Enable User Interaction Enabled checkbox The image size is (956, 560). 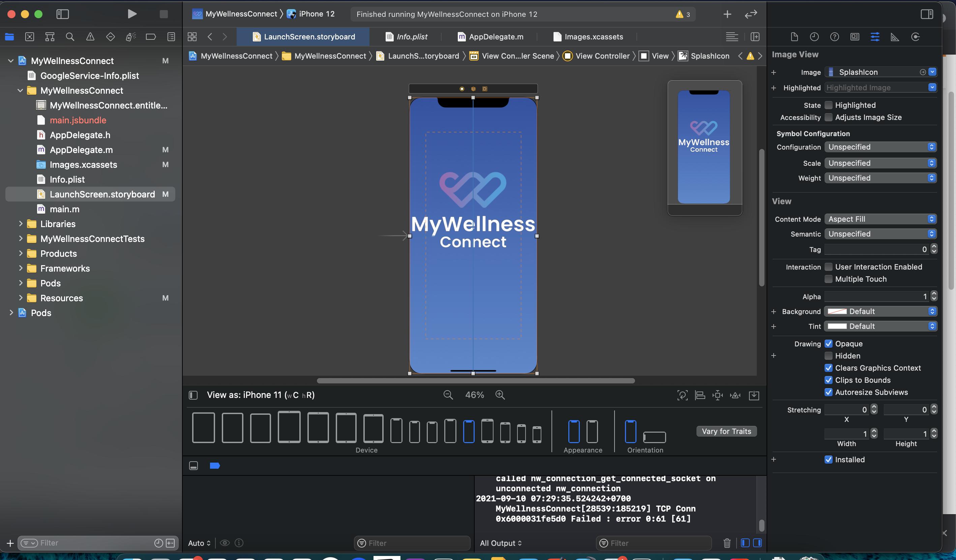(x=829, y=267)
